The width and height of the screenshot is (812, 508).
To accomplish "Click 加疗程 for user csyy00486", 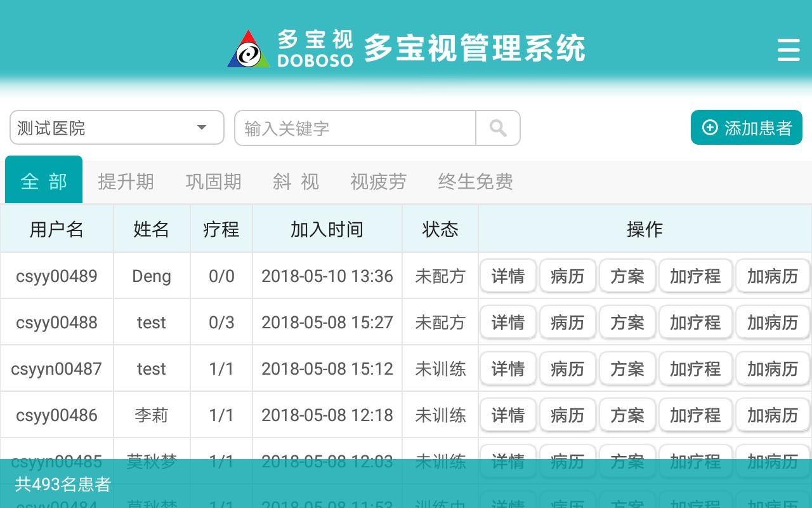I will coord(695,415).
